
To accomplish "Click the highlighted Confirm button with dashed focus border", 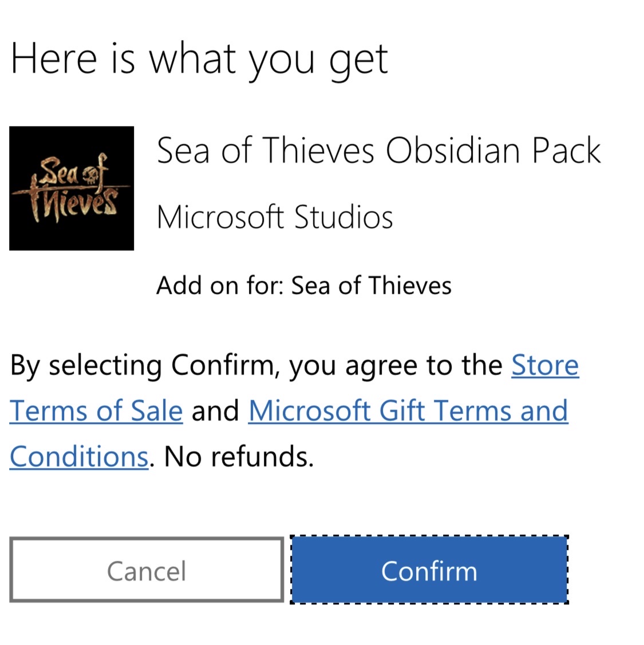I will 429,570.
